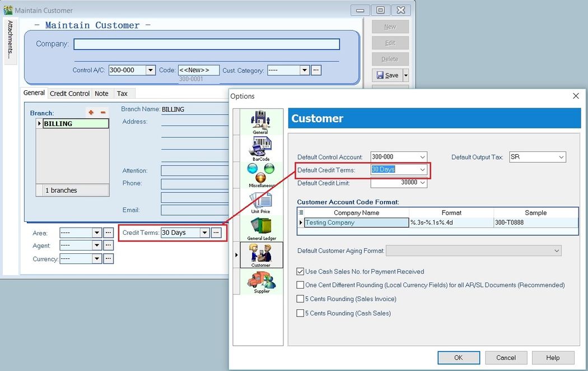Viewport: 588px width, 371px height.
Task: Switch to the Credit Control tab
Action: (69, 93)
